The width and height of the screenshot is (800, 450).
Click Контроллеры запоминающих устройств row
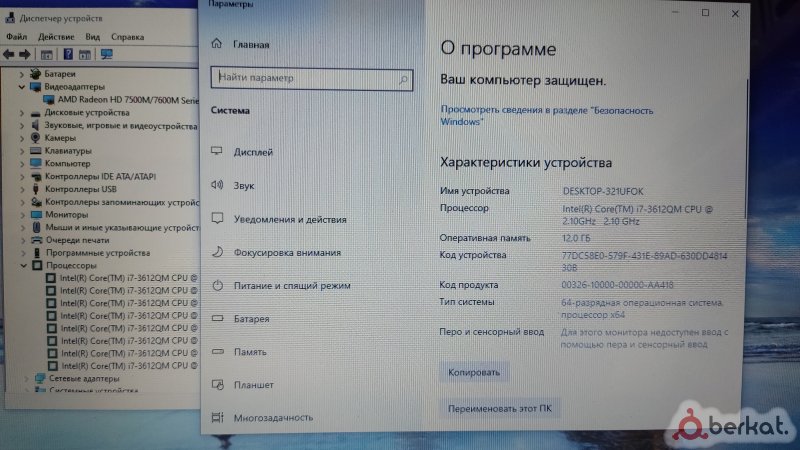(115, 202)
